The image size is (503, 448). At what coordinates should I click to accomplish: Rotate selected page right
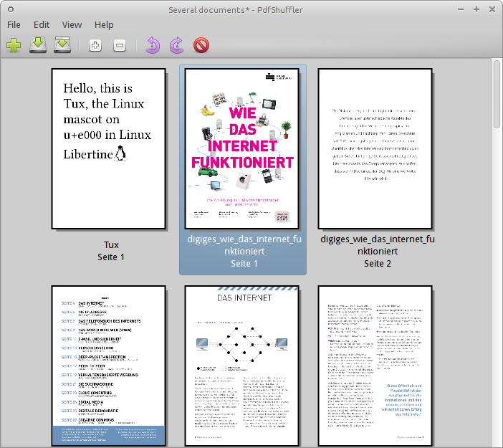tap(176, 46)
